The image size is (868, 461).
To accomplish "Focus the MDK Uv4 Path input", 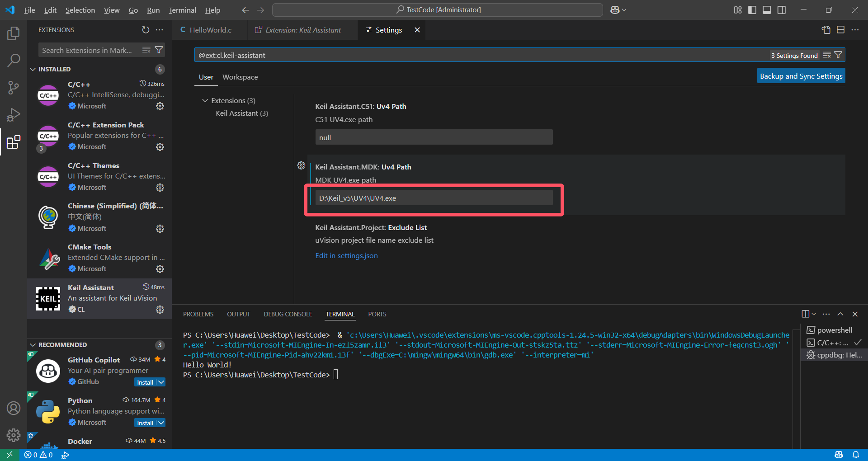I will 434,198.
